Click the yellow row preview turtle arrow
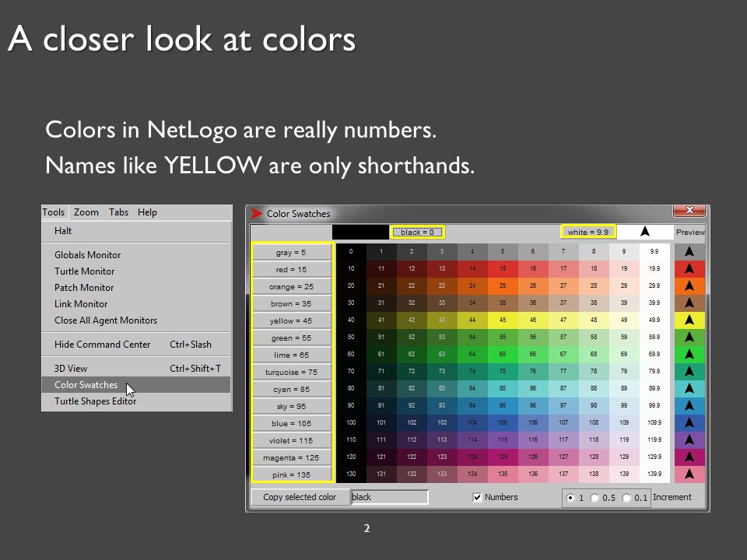This screenshot has height=560, width=747. point(689,320)
